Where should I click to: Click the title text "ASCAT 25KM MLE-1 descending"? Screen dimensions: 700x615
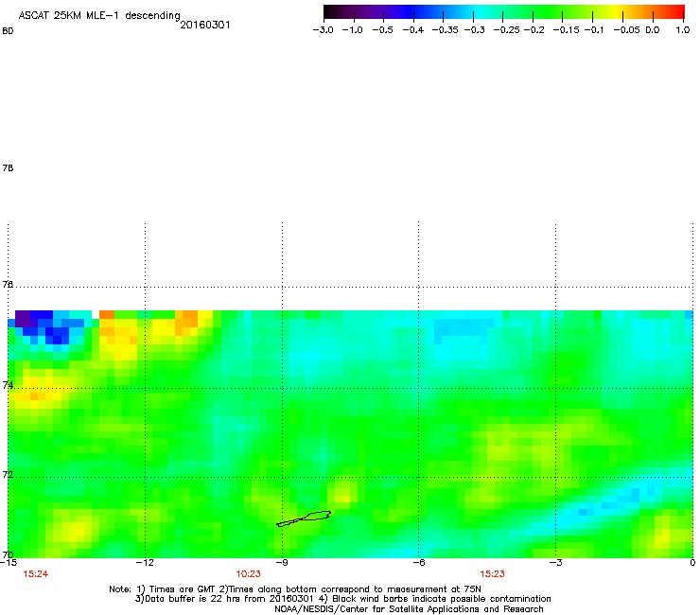pos(99,15)
